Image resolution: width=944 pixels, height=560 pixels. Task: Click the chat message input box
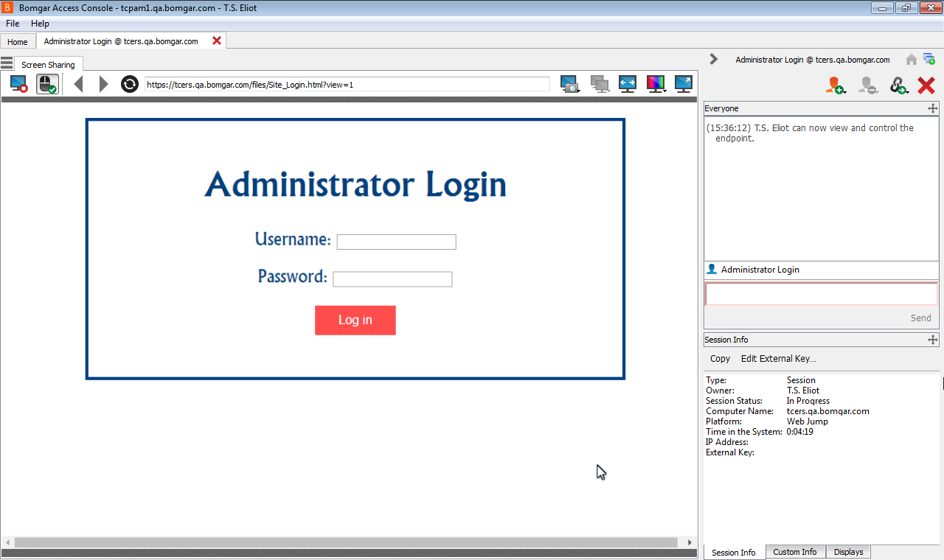pyautogui.click(x=822, y=294)
